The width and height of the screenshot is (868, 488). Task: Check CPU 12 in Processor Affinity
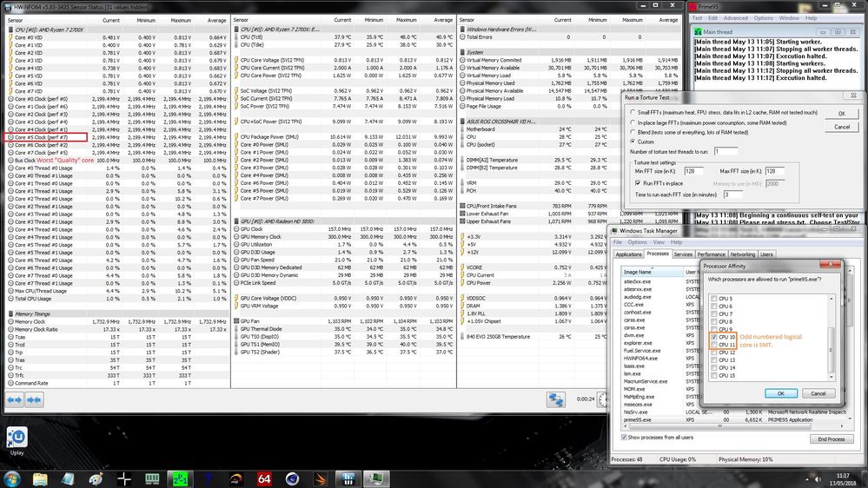click(714, 353)
